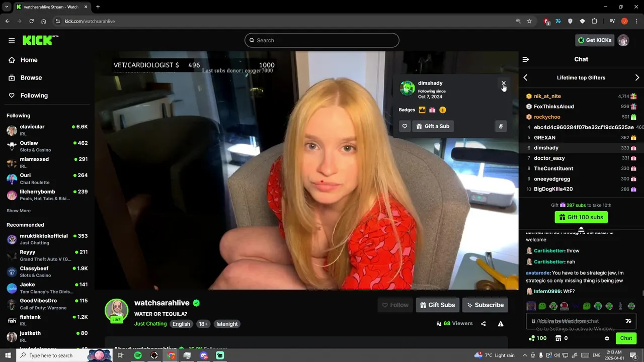644x362 pixels.
Task: Click Cartiisbetter username saying threw
Action: coord(549,251)
